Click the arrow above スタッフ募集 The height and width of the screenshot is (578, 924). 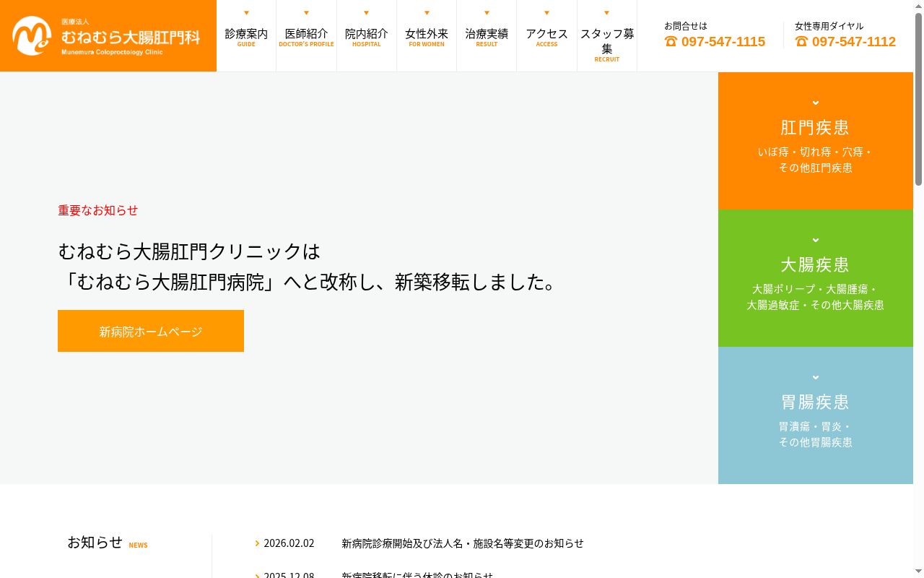[x=607, y=13]
